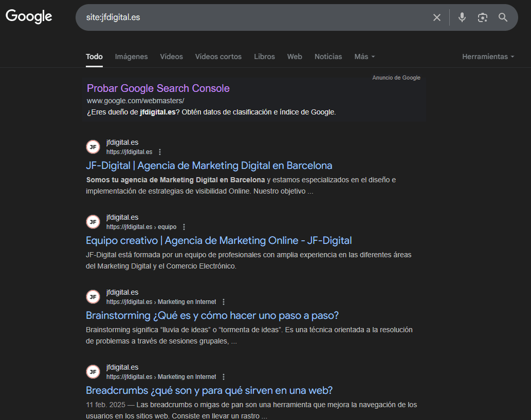Switch to the Web tab

pos(295,56)
